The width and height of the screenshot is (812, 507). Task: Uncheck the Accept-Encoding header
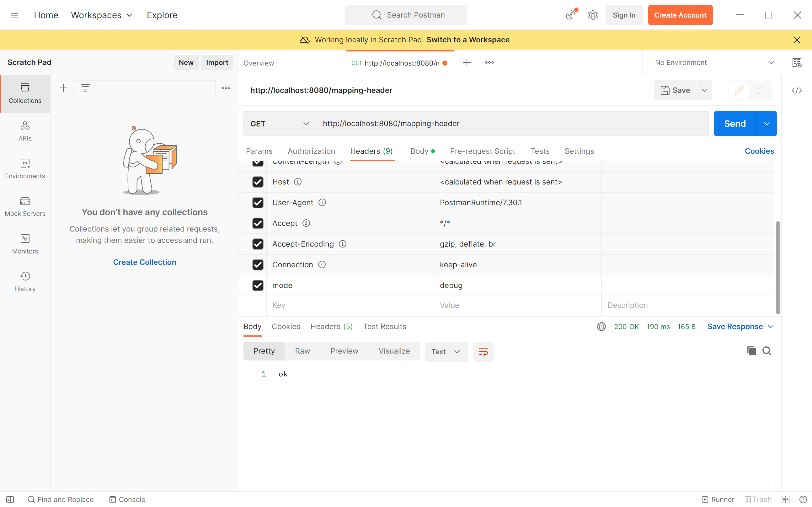point(258,244)
